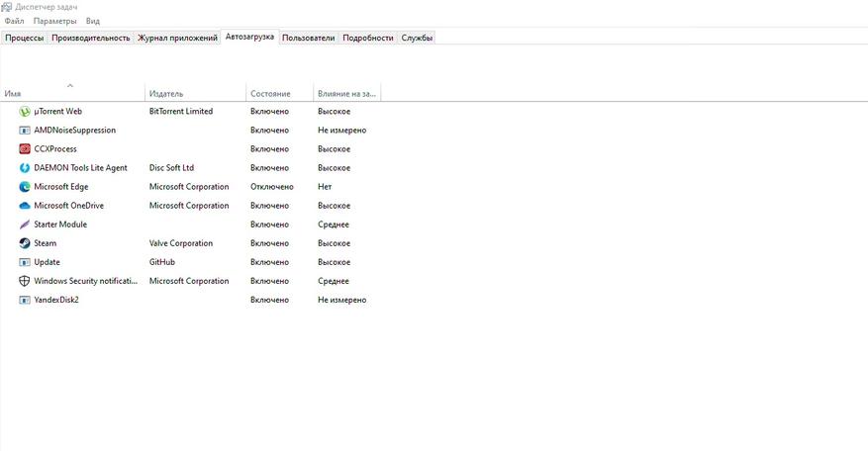Open the Вид menu
The width and height of the screenshot is (868, 451).
[93, 21]
